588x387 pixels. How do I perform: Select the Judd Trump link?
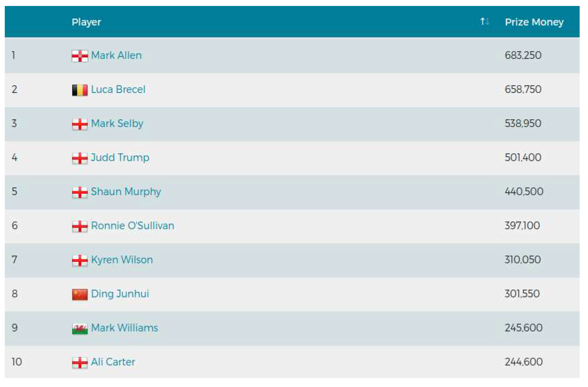(120, 158)
